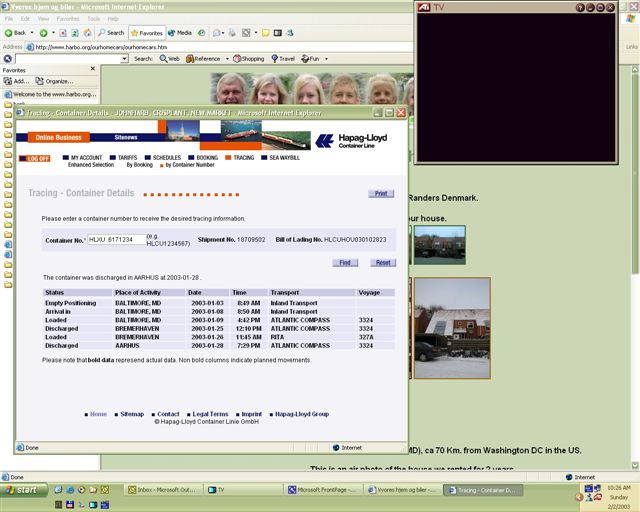Open the Sitemap footer link

pos(132,414)
